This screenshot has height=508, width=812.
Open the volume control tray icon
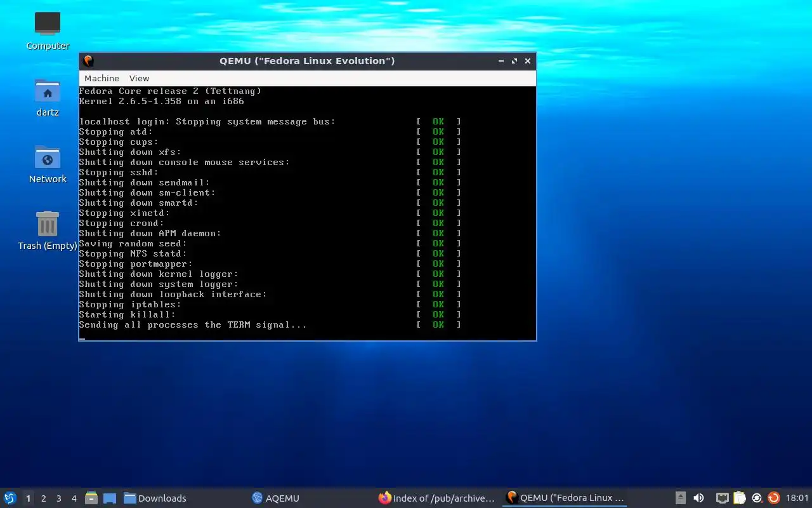698,498
